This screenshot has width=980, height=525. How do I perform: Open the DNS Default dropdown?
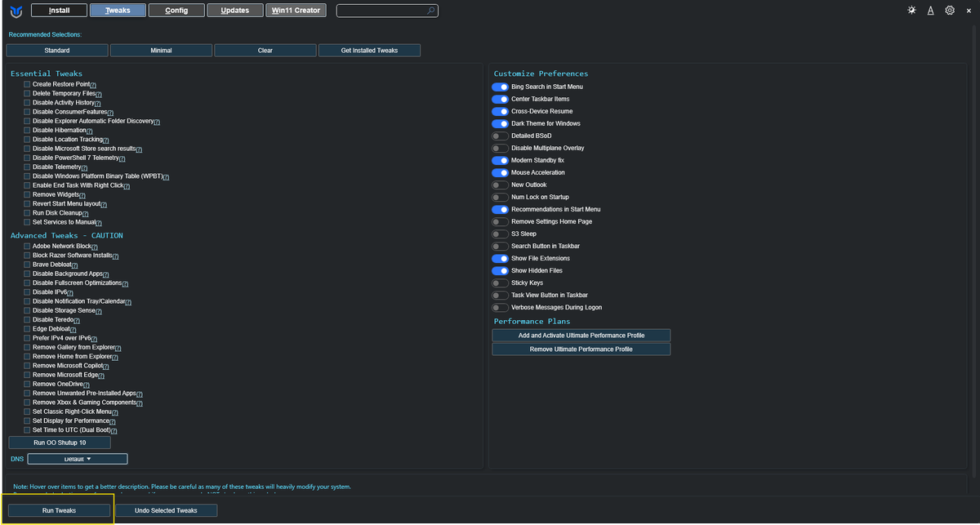[x=78, y=459]
